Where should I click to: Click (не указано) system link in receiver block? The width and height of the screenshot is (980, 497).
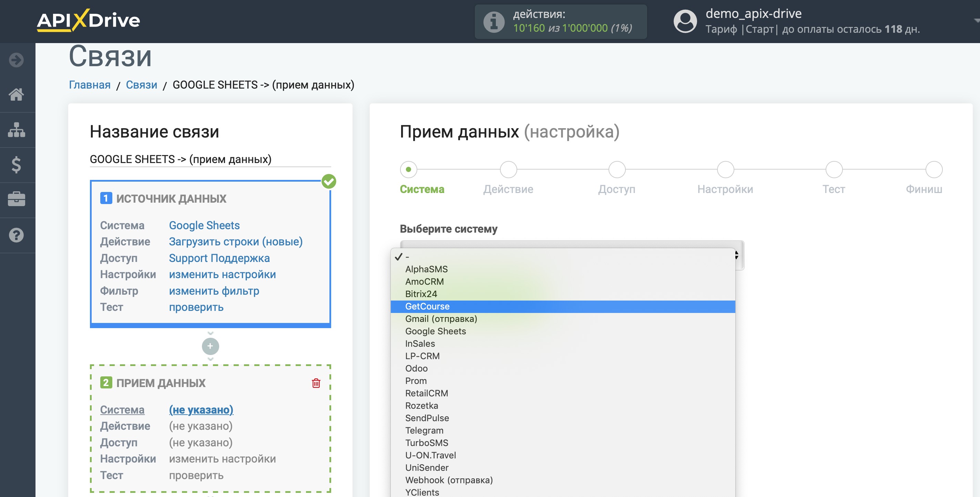click(x=201, y=410)
